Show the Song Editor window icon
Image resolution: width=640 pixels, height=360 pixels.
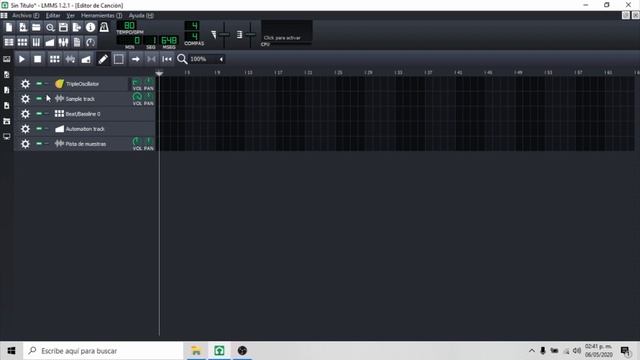9,42
